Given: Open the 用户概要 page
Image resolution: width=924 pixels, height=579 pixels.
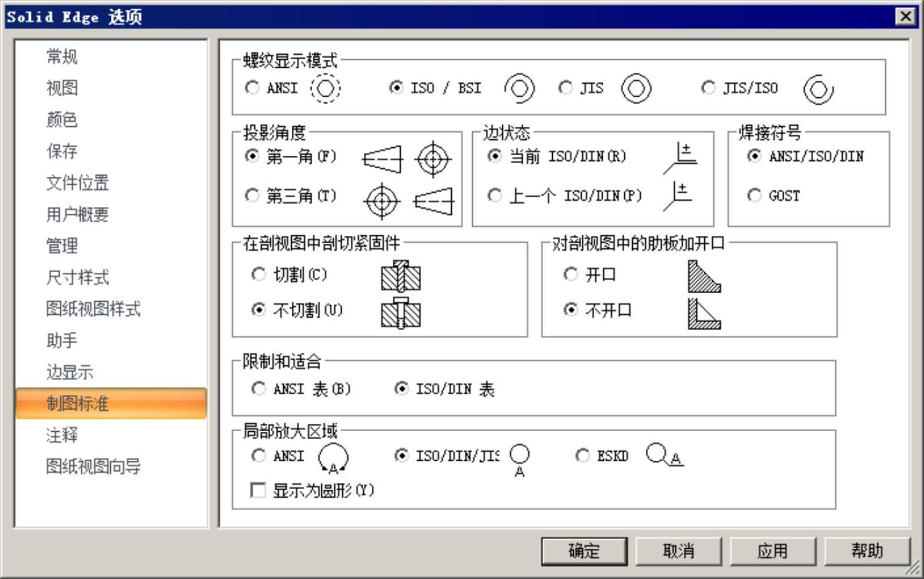Looking at the screenshot, I should tap(111, 214).
